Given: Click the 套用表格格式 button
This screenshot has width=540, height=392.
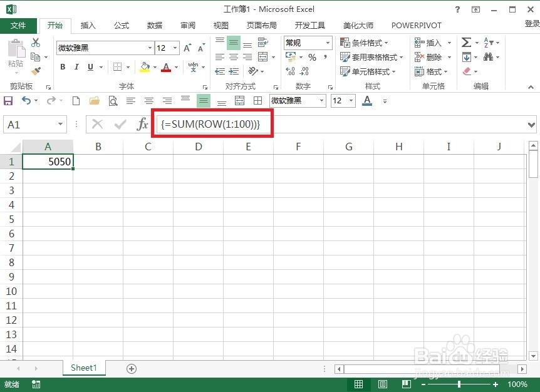Looking at the screenshot, I should click(x=375, y=57).
